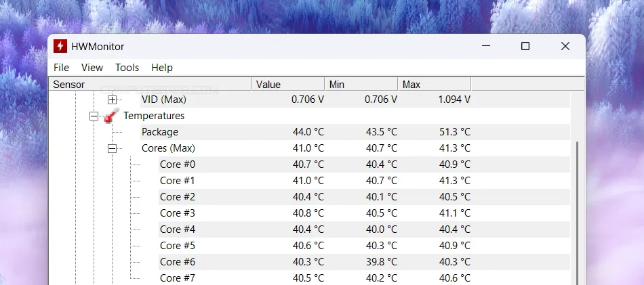Click the Package min value 43.5 °C
The width and height of the screenshot is (644, 285).
[x=382, y=132]
